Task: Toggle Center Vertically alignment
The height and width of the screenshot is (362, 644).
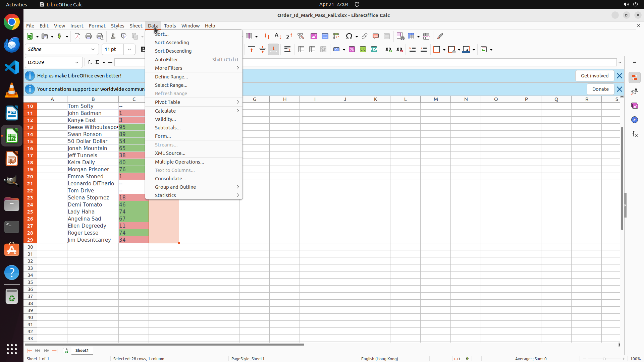Action: [263, 50]
